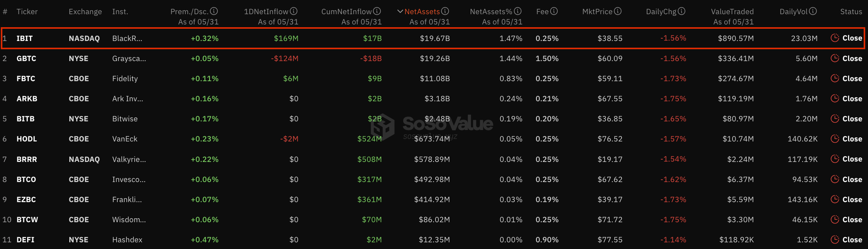Select the BITB row's Bitwise institution
This screenshot has height=249, width=868.
click(125, 119)
